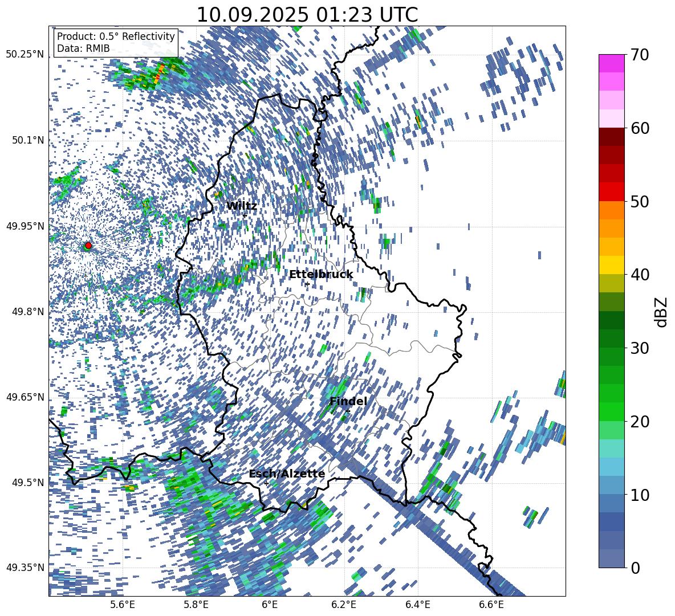
Task: Click the 0 value on the colorbar
Action: point(635,568)
